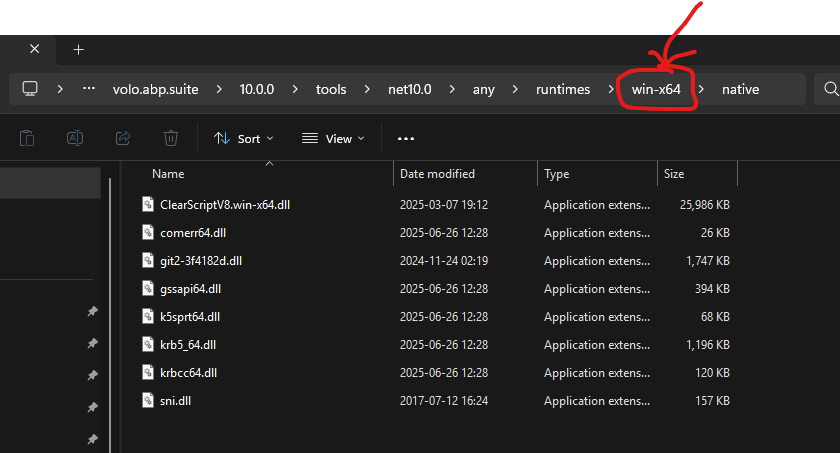Sort files by Size column header
The height and width of the screenshot is (453, 840).
[674, 174]
